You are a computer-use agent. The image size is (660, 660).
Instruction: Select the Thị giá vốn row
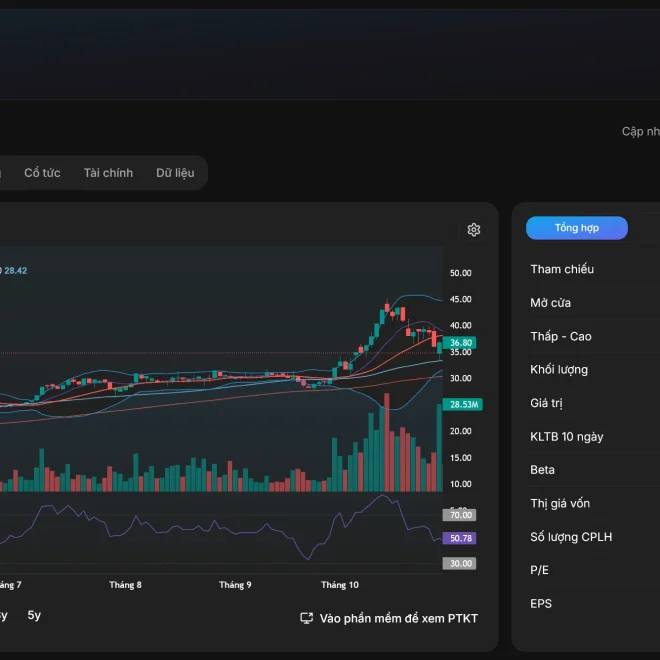pyautogui.click(x=593, y=503)
